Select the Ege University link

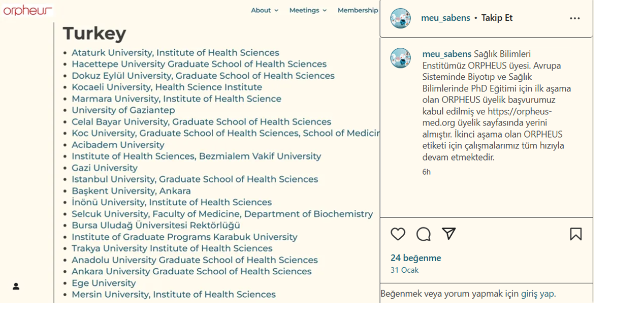(x=104, y=283)
